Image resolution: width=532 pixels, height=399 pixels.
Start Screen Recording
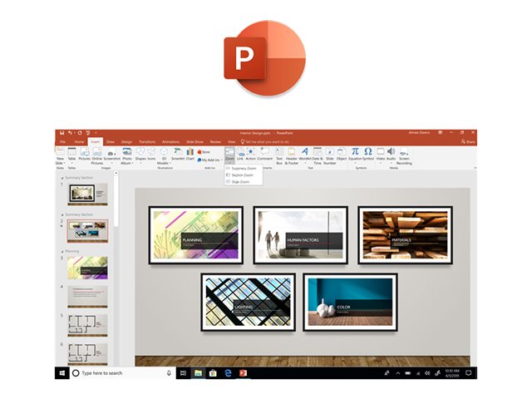[x=404, y=156]
